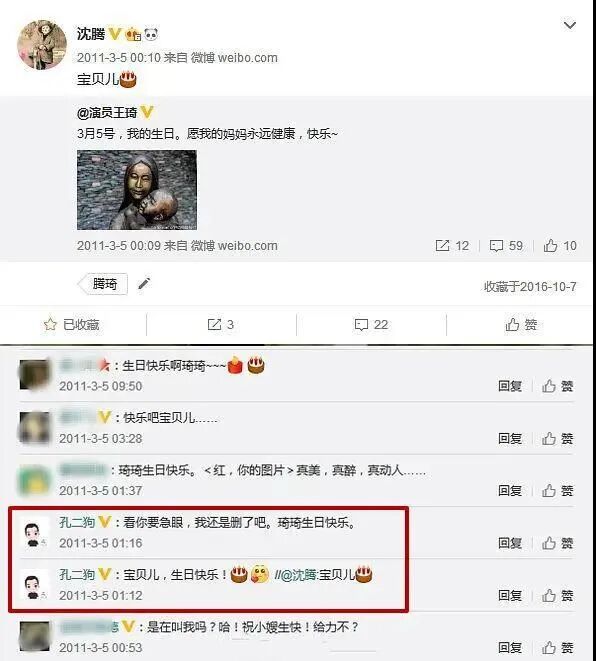596x661 pixels.
Task: Reply to the 生日快乐啊琦琦 comment
Action: [x=510, y=386]
